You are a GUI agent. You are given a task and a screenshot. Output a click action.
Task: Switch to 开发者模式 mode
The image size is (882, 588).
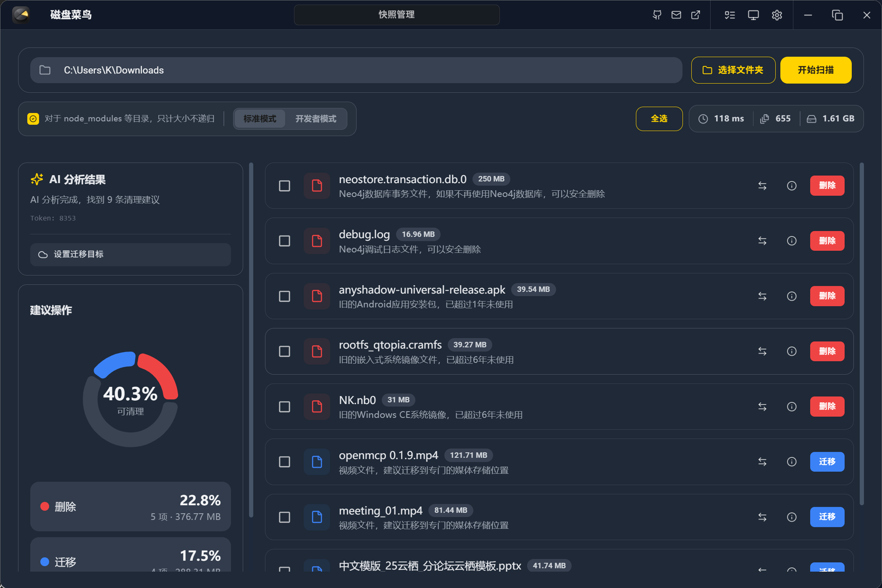pyautogui.click(x=316, y=119)
